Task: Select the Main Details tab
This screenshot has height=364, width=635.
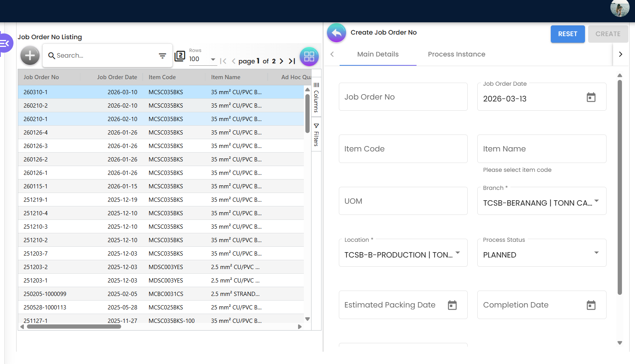Action: 378,55
